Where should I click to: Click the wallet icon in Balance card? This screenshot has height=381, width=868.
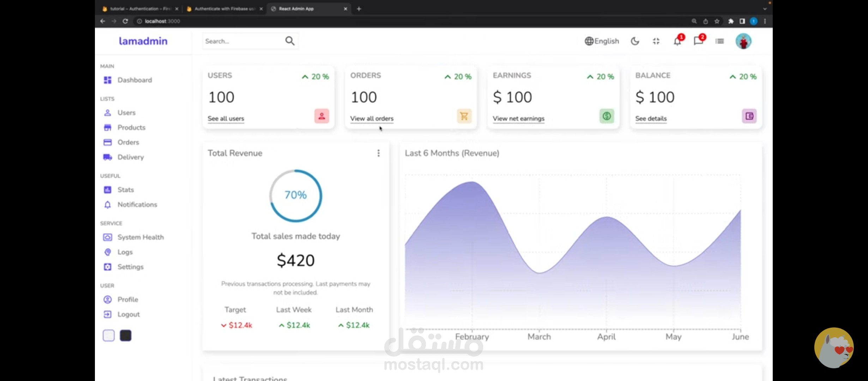click(749, 116)
